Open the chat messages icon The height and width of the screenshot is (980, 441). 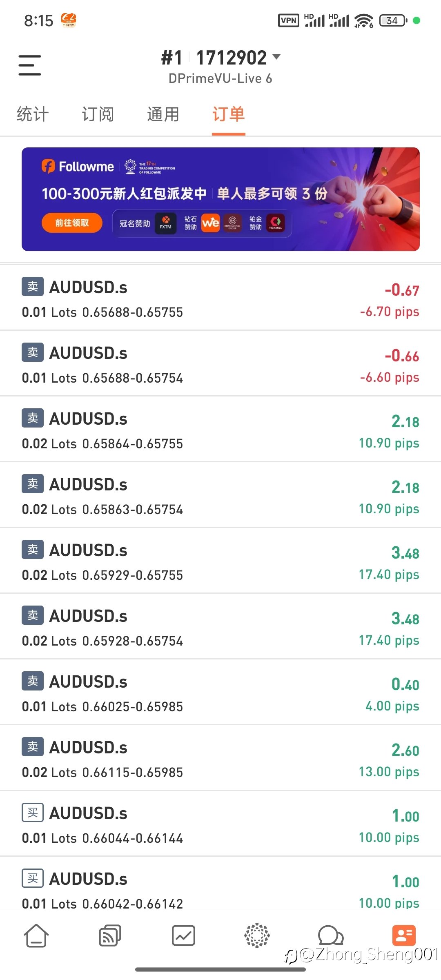tap(330, 935)
